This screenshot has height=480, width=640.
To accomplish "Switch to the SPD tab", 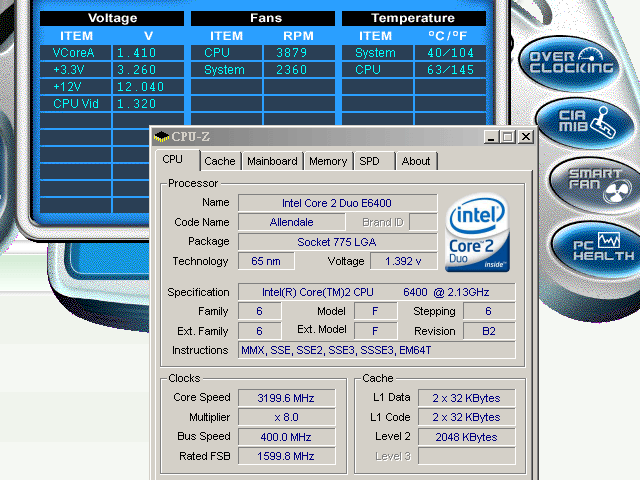I will pyautogui.click(x=374, y=161).
